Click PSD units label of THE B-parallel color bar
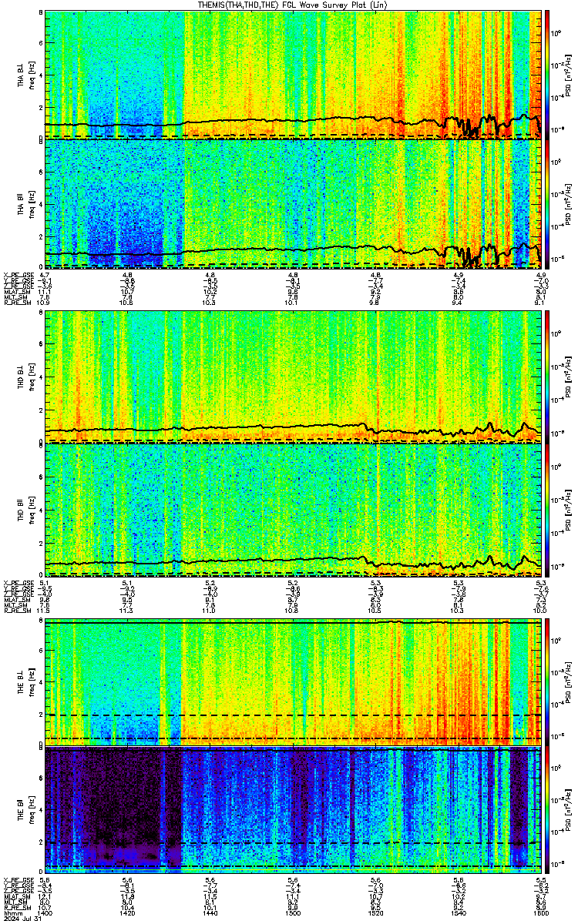The height and width of the screenshot is (924, 578). tap(568, 810)
